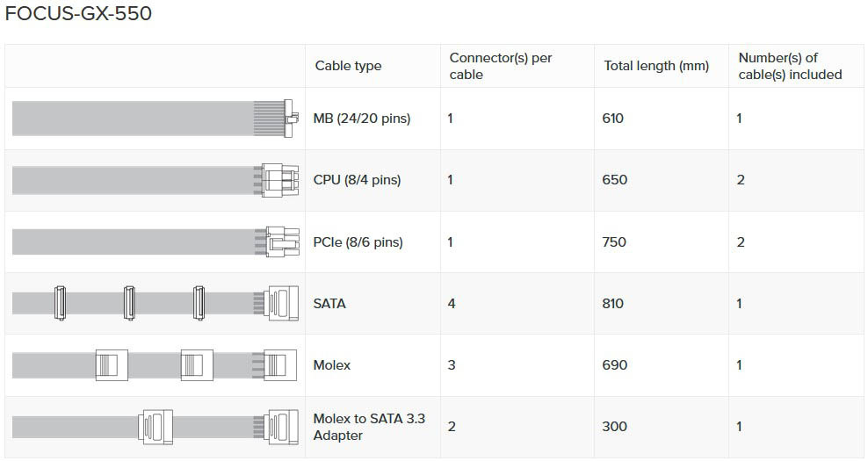Click the 'Total length (mm)' column header

656,66
